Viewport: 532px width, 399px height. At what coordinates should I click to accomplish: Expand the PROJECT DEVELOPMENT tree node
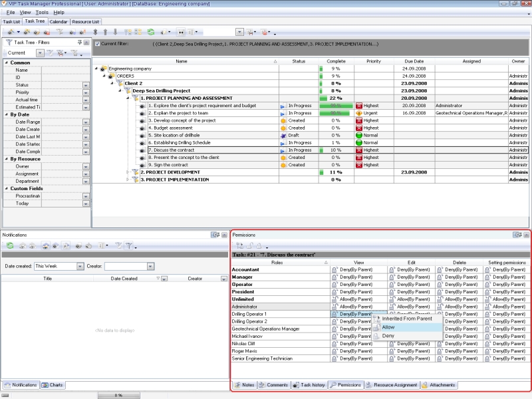[x=128, y=172]
